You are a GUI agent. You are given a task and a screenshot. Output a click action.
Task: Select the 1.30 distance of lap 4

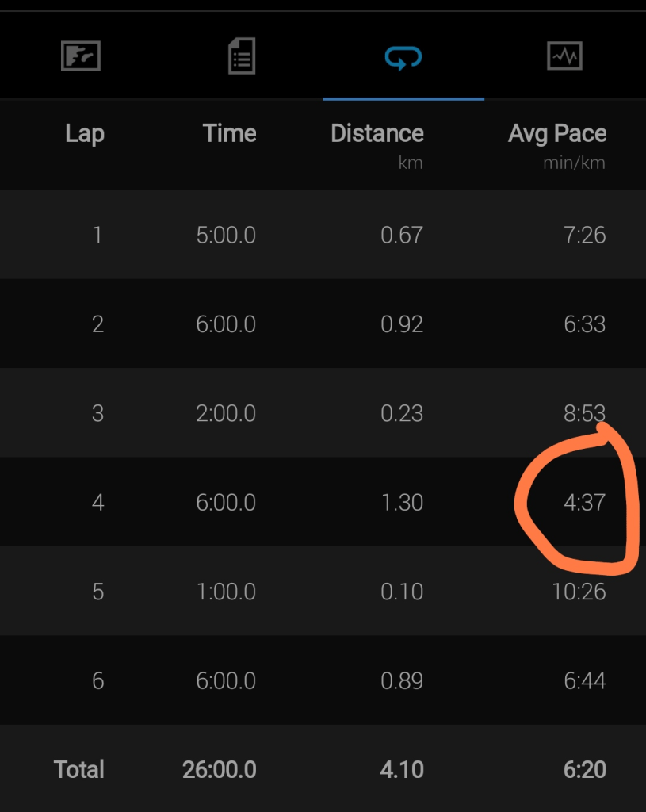(402, 503)
